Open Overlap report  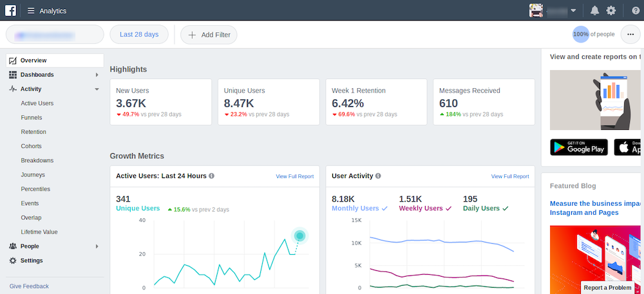pos(31,217)
